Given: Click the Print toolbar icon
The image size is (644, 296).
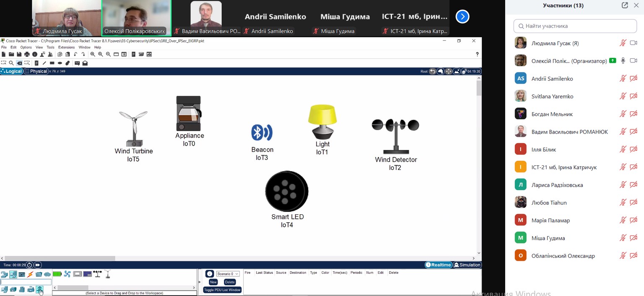Looking at the screenshot, I should pyautogui.click(x=27, y=54).
